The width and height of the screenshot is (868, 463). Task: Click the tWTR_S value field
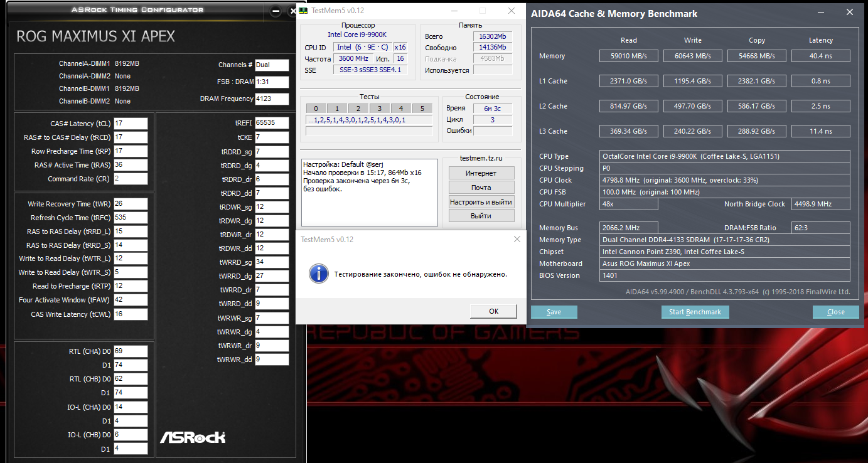pyautogui.click(x=131, y=272)
